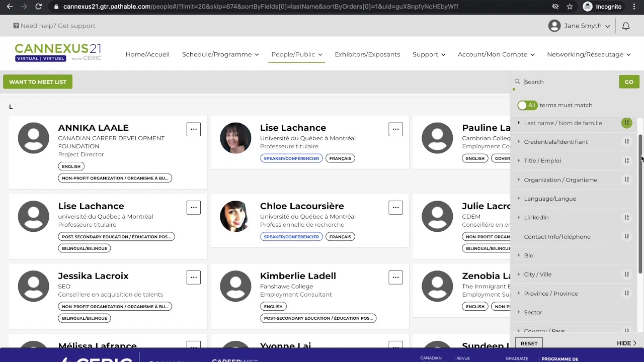
Task: Open Jane Smyth account dropdown
Action: pyautogui.click(x=579, y=26)
